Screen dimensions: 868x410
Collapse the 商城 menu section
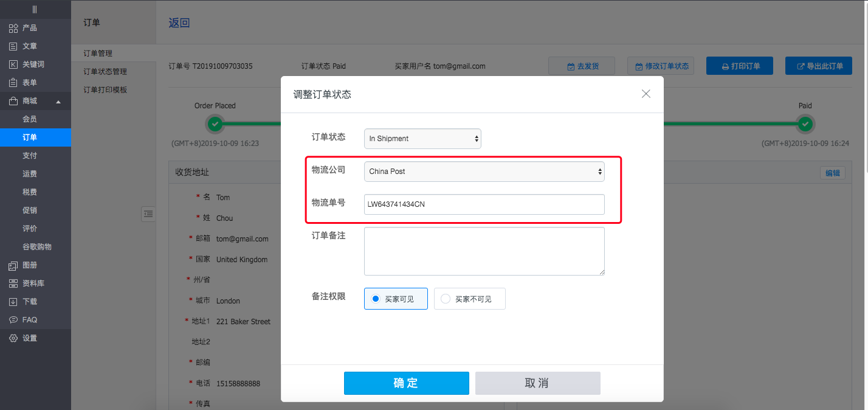[x=58, y=102]
